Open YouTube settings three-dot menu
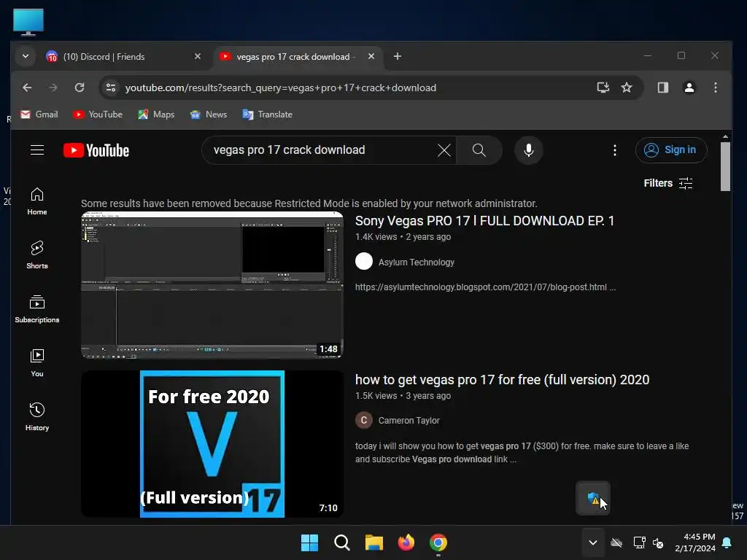 click(x=614, y=150)
